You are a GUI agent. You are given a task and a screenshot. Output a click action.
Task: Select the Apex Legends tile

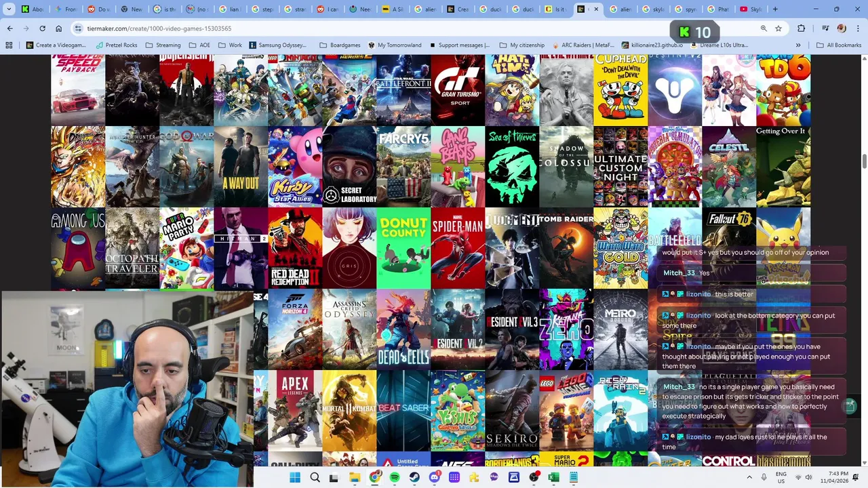point(295,411)
